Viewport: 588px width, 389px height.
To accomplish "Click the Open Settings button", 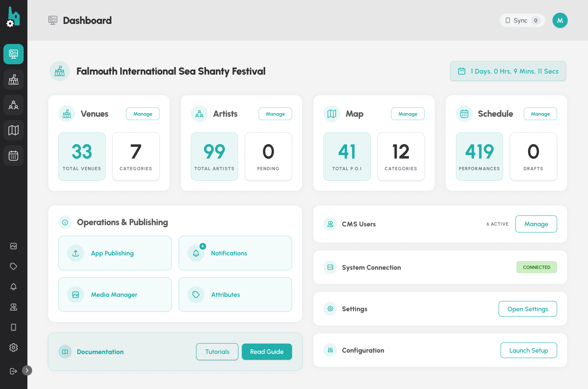I will pyautogui.click(x=528, y=309).
